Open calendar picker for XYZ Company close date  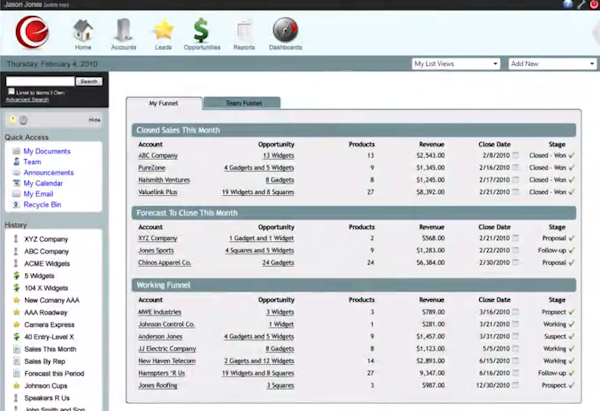click(515, 238)
